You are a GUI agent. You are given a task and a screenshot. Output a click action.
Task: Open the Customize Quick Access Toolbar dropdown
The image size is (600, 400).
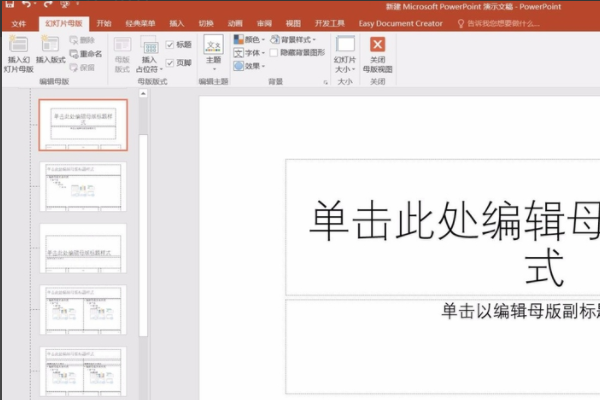tap(78, 3)
